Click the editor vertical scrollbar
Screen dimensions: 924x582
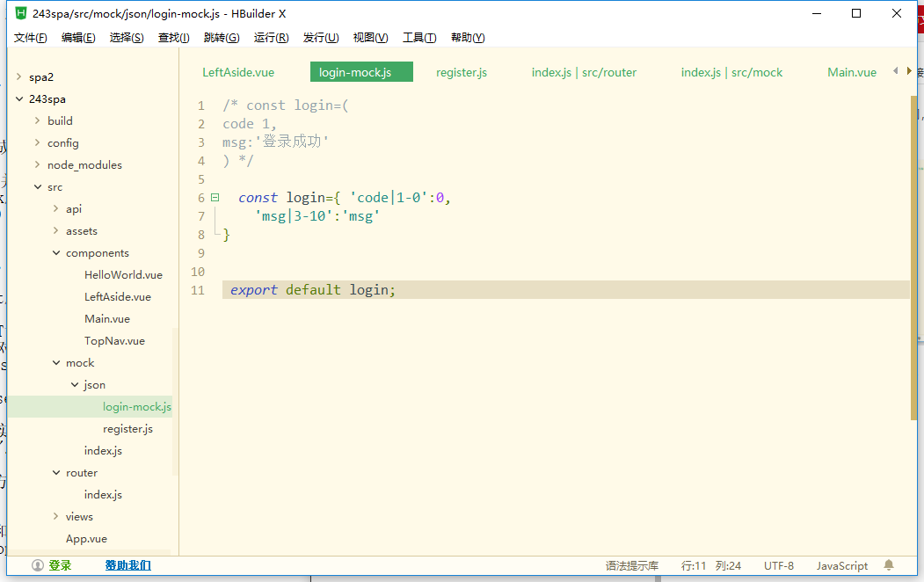913,258
